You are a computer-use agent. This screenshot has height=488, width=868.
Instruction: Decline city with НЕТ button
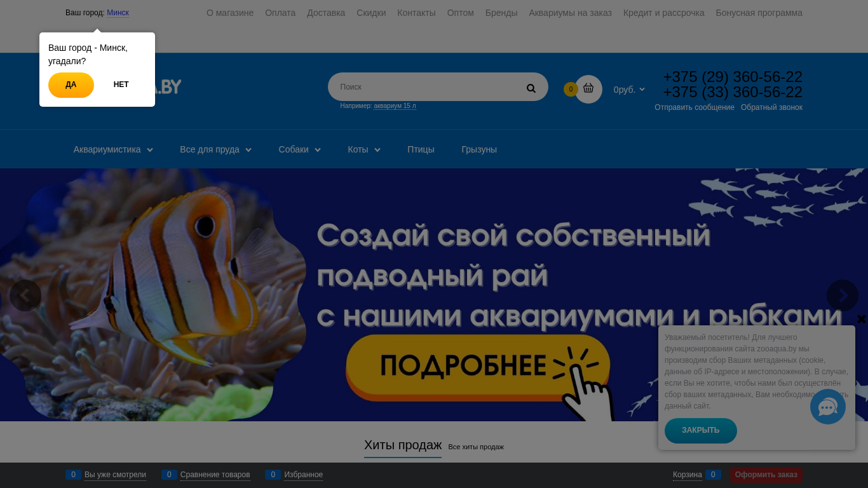pyautogui.click(x=121, y=85)
